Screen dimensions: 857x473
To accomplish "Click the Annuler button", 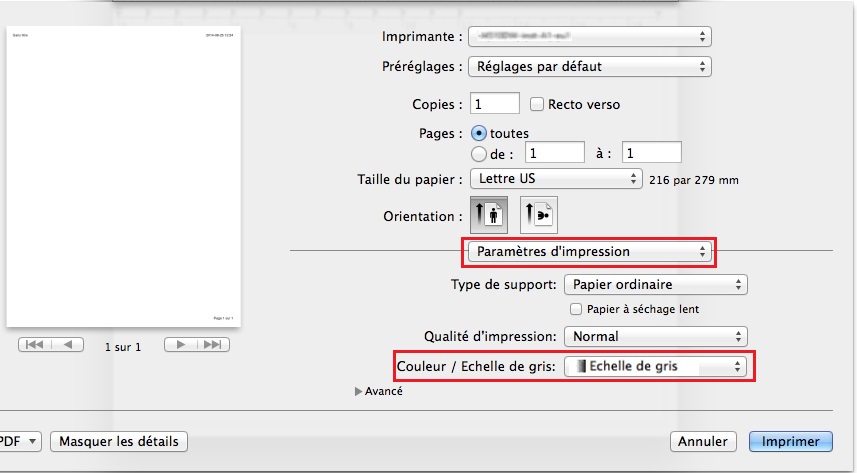I will [x=703, y=441].
